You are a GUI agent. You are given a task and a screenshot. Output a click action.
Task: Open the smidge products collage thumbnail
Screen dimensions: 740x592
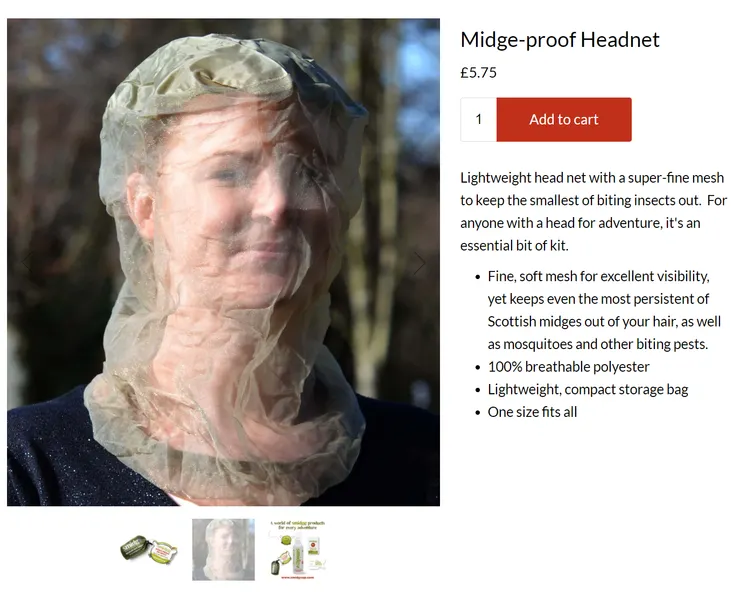298,550
